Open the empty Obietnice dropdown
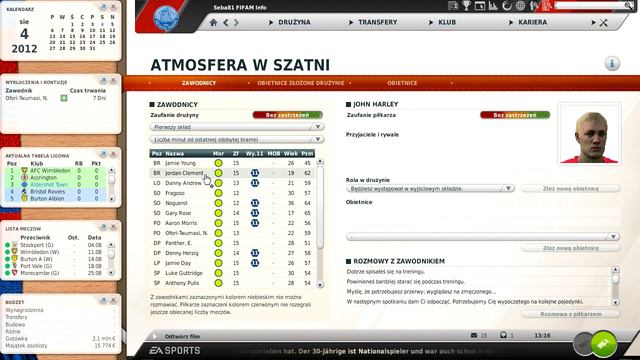 (482, 237)
